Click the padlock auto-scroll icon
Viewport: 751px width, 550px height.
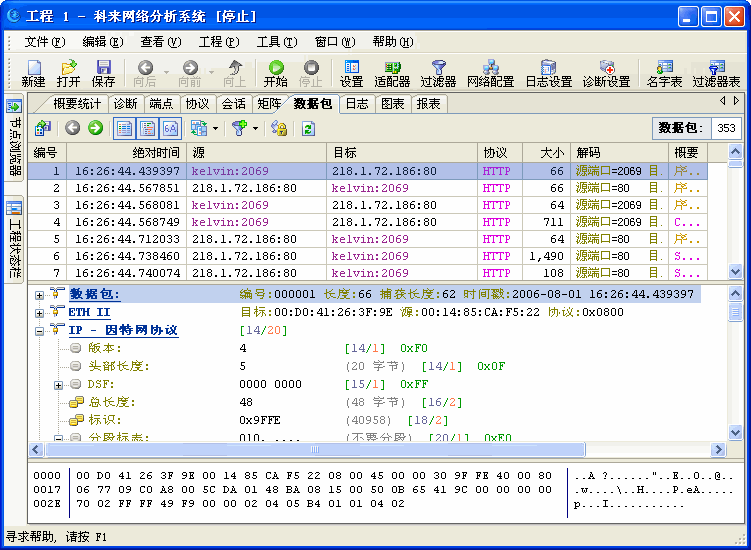tap(279, 128)
